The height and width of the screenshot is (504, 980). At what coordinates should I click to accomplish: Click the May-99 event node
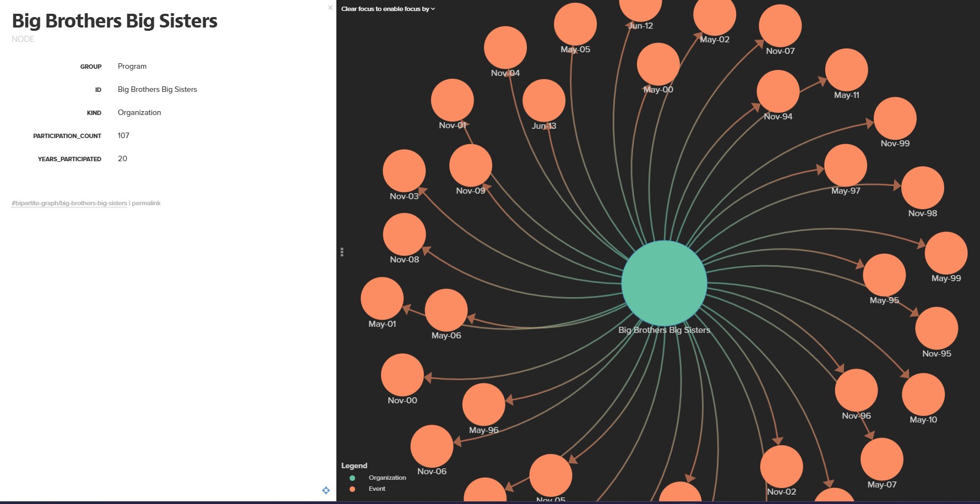(946, 253)
